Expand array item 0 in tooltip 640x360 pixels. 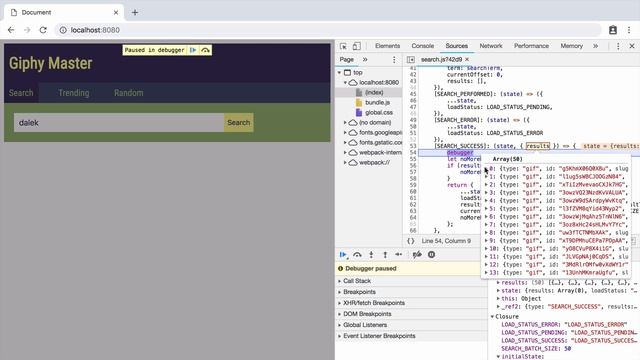[486, 169]
